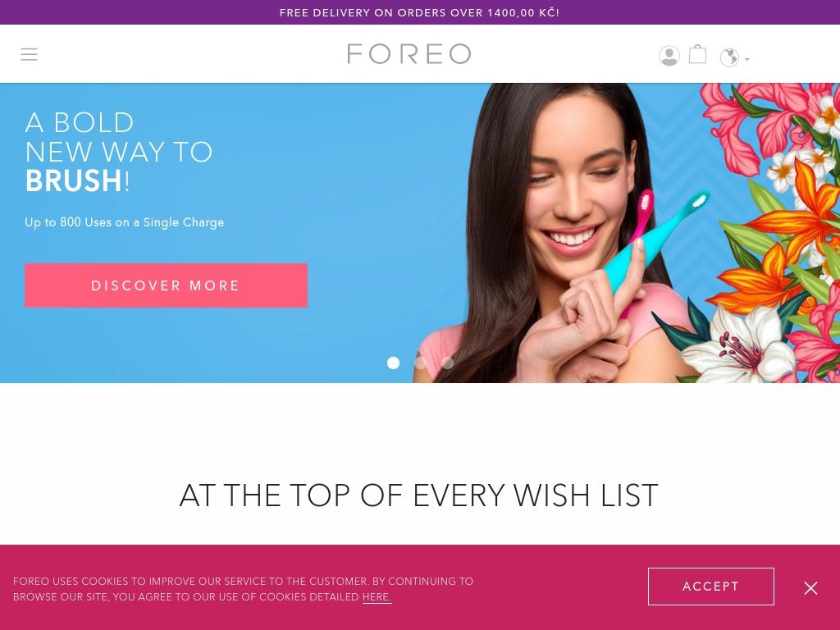Viewport: 840px width, 630px height.
Task: Select the first carousel slide dot
Action: pos(393,363)
